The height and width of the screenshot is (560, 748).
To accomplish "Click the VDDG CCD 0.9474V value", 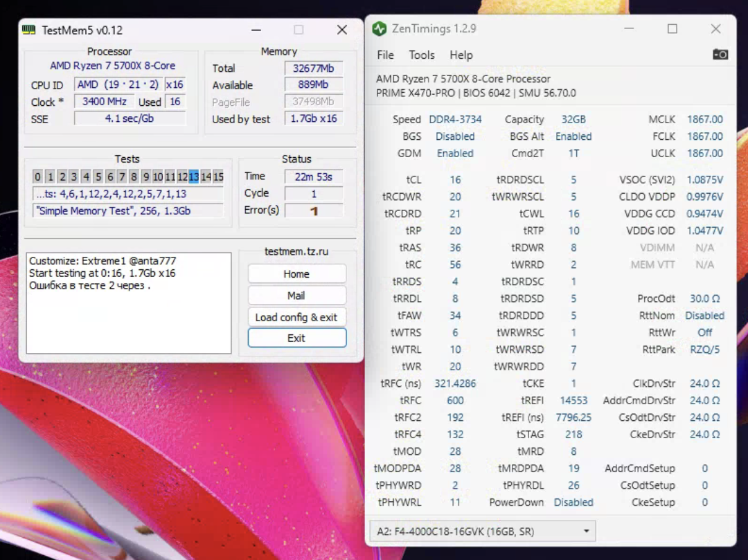I will point(704,214).
